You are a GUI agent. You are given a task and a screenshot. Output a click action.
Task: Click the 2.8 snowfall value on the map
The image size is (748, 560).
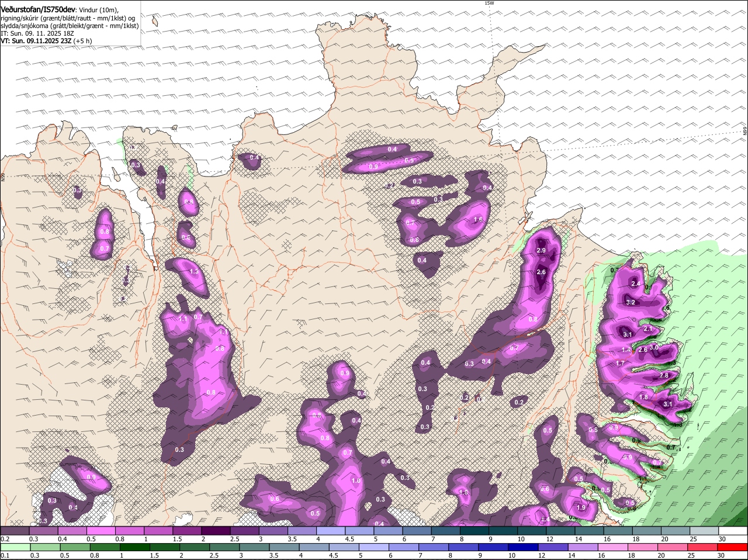click(664, 375)
